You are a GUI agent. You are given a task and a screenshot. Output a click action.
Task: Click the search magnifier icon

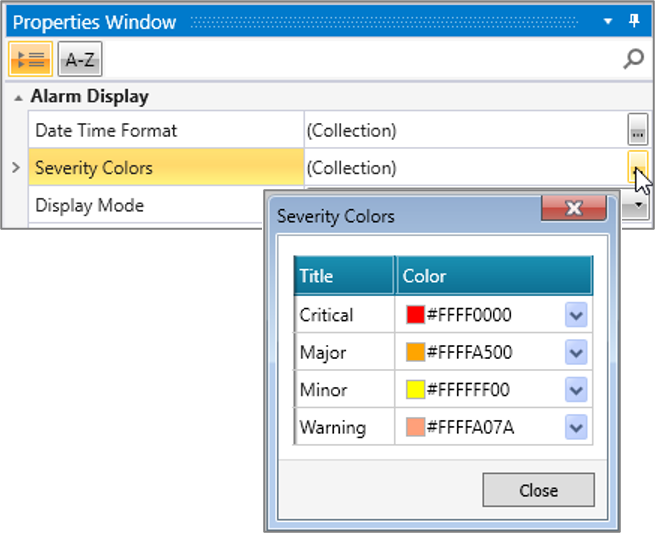pyautogui.click(x=633, y=60)
